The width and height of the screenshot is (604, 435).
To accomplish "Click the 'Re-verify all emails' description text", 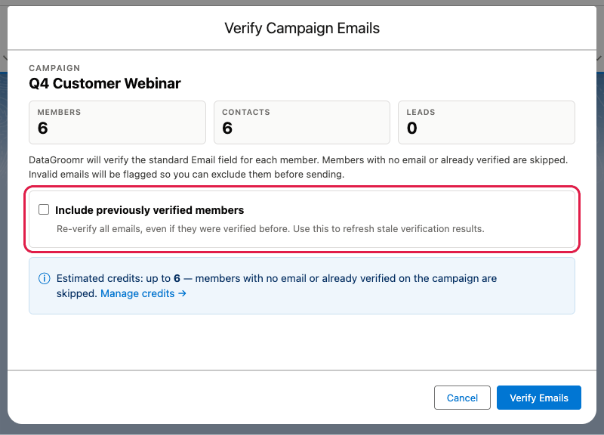I will coord(270,228).
